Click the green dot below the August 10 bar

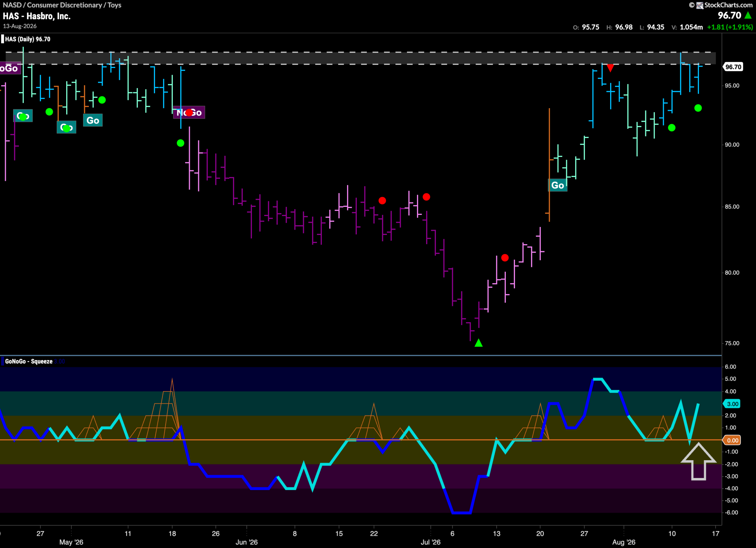coord(672,128)
